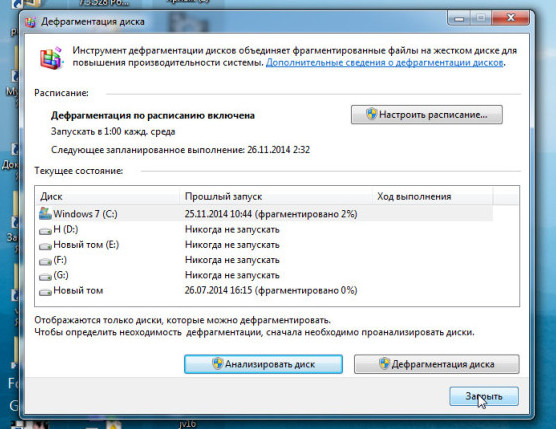Sort by the Прошлый запуск column header
Image resolution: width=556 pixels, height=429 pixels.
click(276, 196)
